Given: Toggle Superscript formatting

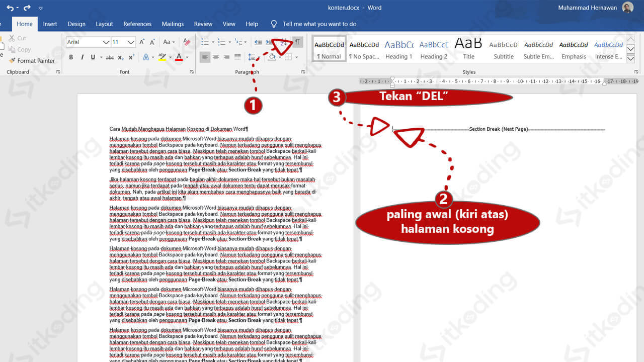Looking at the screenshot, I should [131, 57].
